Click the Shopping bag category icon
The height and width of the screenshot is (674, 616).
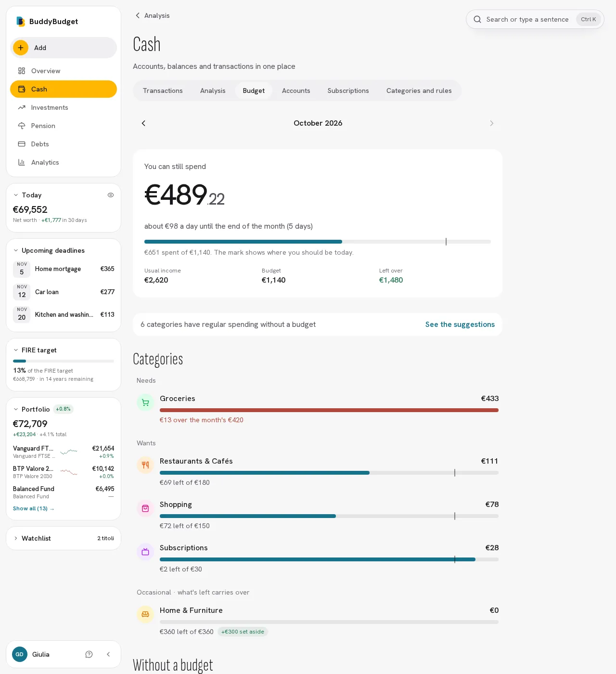point(145,508)
